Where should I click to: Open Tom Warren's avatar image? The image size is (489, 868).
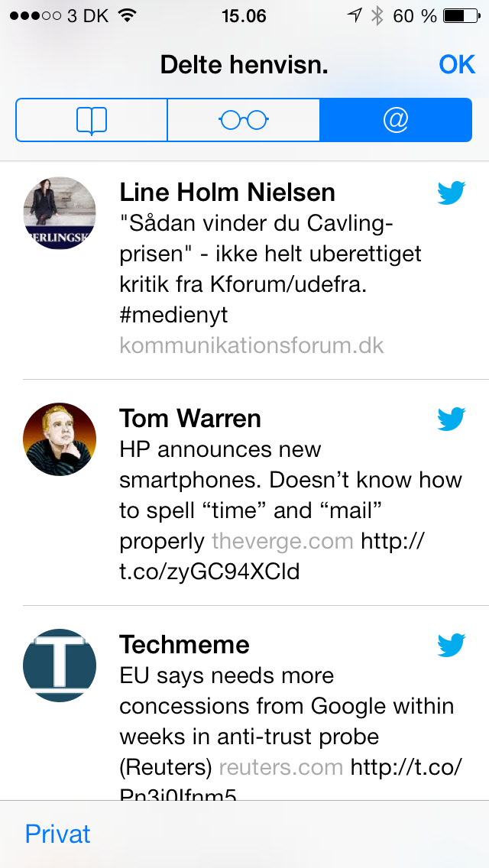60,439
